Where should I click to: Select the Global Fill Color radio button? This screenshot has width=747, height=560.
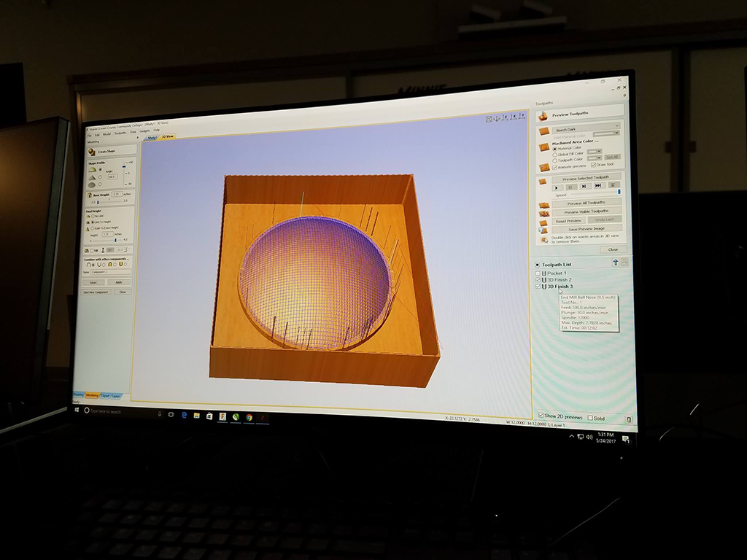tap(554, 155)
